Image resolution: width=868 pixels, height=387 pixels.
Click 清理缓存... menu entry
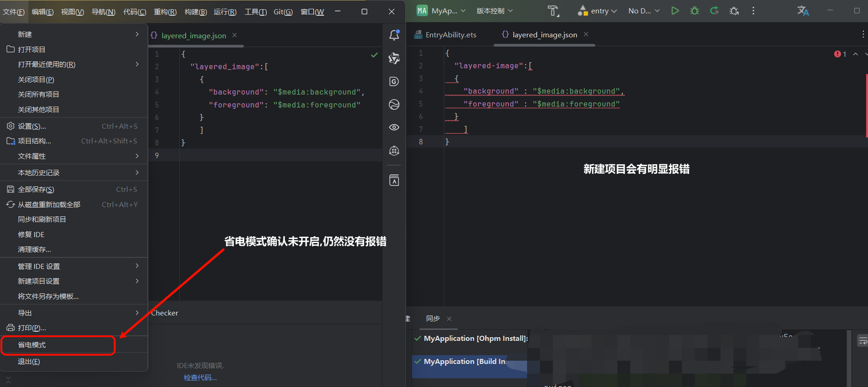35,250
